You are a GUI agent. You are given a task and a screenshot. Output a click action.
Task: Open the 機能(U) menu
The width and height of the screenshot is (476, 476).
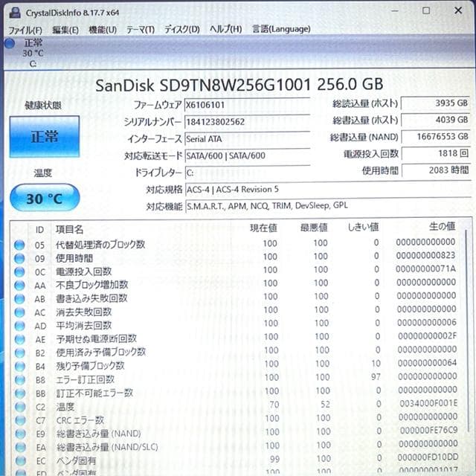(x=102, y=29)
